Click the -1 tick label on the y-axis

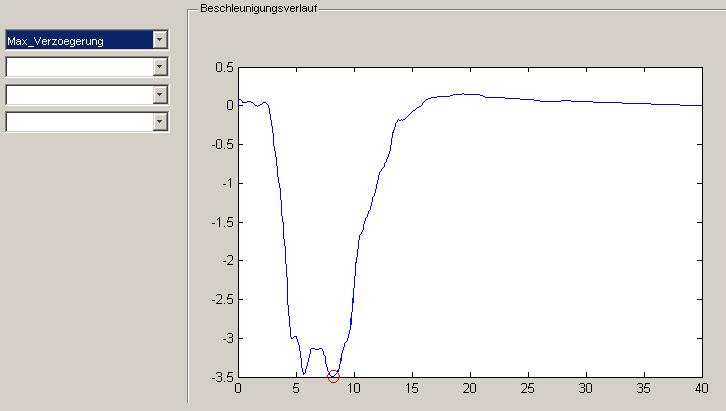click(x=227, y=183)
